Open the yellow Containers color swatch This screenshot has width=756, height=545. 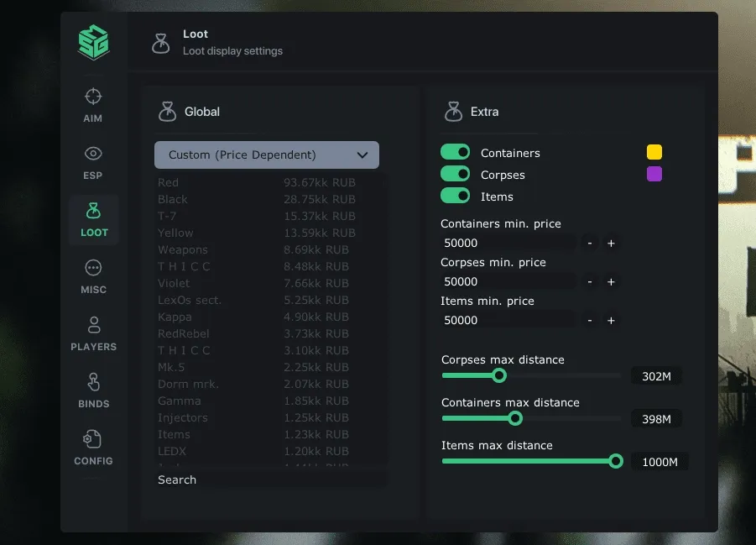click(654, 152)
